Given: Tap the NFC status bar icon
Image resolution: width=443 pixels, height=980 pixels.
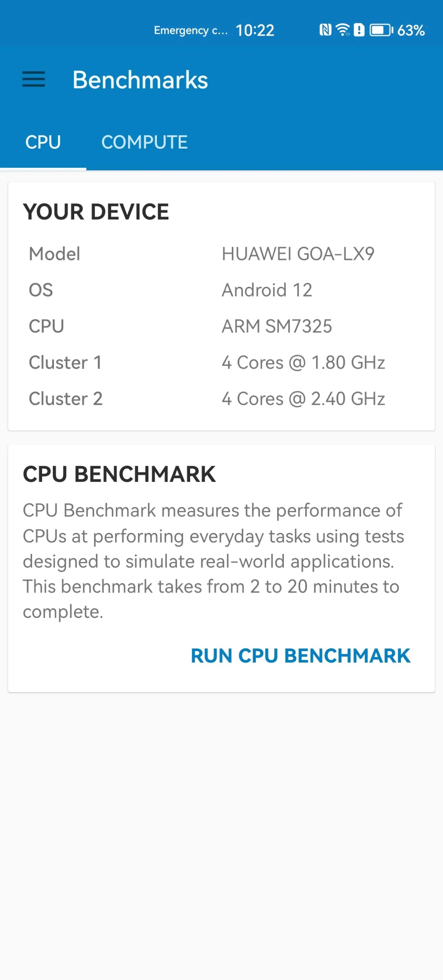Looking at the screenshot, I should pos(325,30).
